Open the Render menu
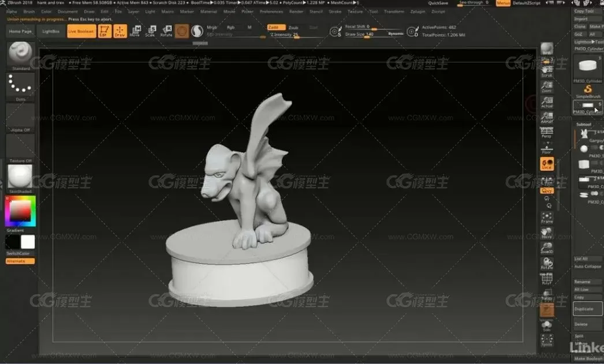This screenshot has width=604, height=364. point(296,12)
